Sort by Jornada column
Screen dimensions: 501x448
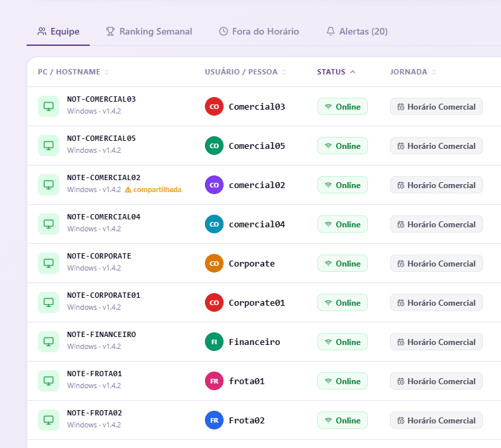[x=413, y=72]
